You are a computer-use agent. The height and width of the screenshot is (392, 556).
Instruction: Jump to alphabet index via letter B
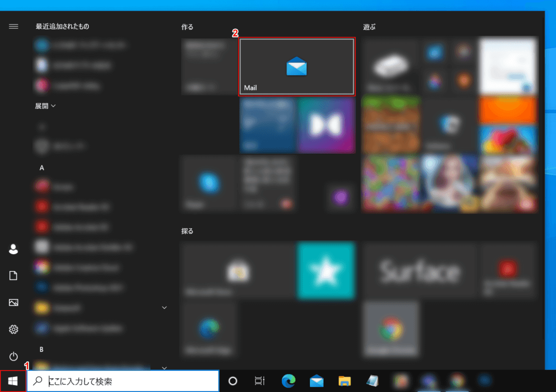coord(42,349)
